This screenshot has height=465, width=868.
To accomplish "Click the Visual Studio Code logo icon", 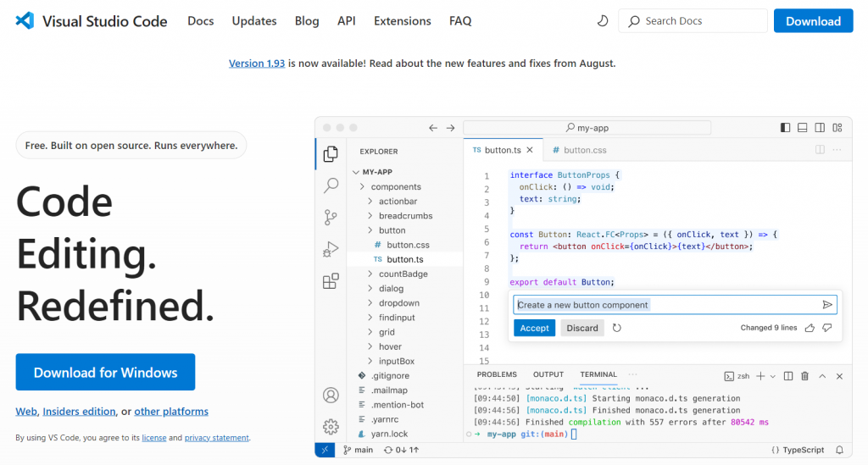I will pyautogui.click(x=25, y=20).
